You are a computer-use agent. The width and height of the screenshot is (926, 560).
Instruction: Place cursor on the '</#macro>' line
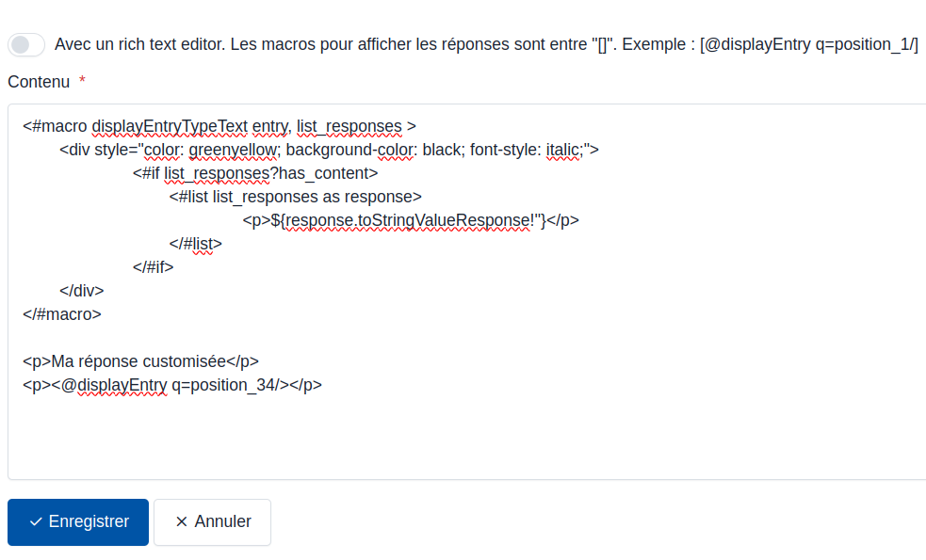pos(62,314)
